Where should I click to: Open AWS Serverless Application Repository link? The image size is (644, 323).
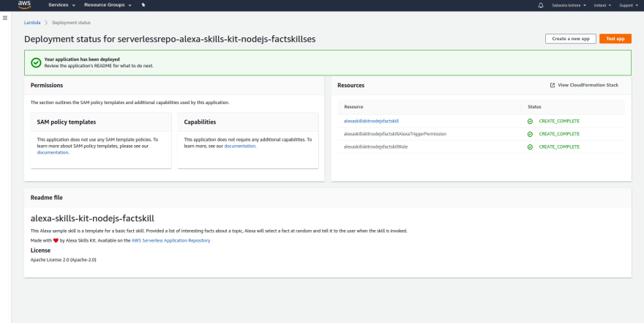point(171,240)
